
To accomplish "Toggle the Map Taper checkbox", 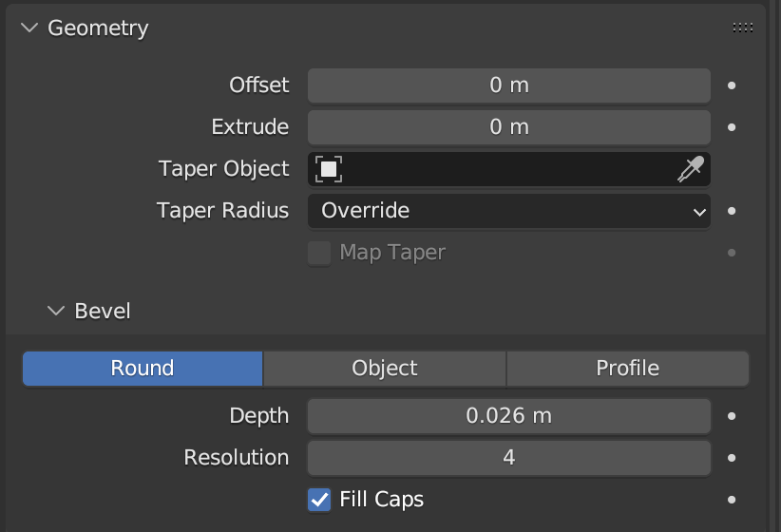I will [x=319, y=253].
